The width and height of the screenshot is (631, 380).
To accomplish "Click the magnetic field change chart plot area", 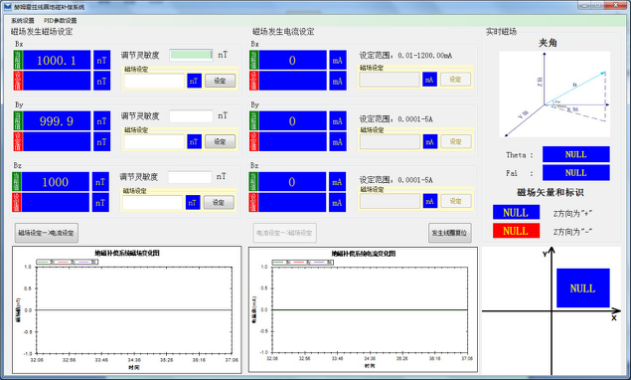I will tap(134, 310).
